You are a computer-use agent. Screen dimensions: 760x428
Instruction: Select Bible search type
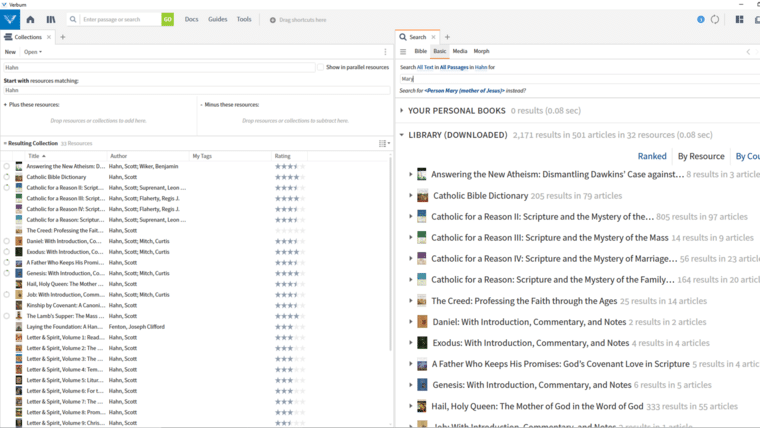click(x=421, y=51)
